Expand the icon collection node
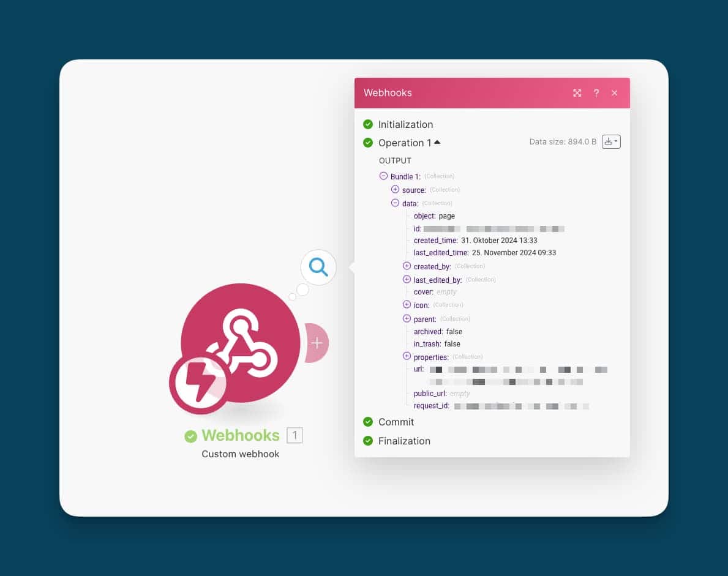The width and height of the screenshot is (728, 576). click(x=407, y=305)
